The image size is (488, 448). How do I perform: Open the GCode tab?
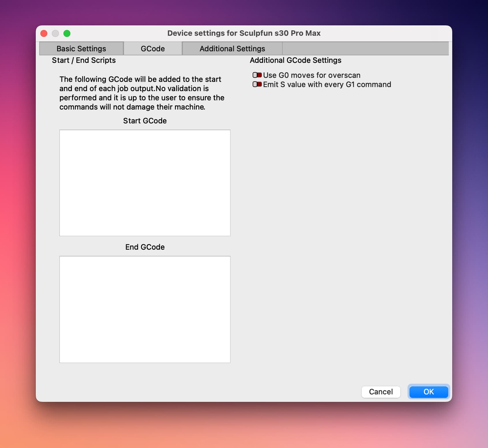point(153,48)
